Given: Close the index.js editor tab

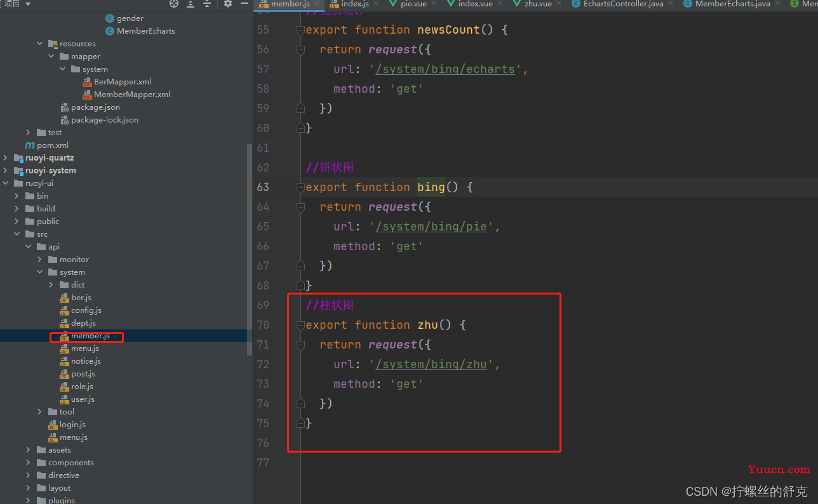Looking at the screenshot, I should pos(376,4).
